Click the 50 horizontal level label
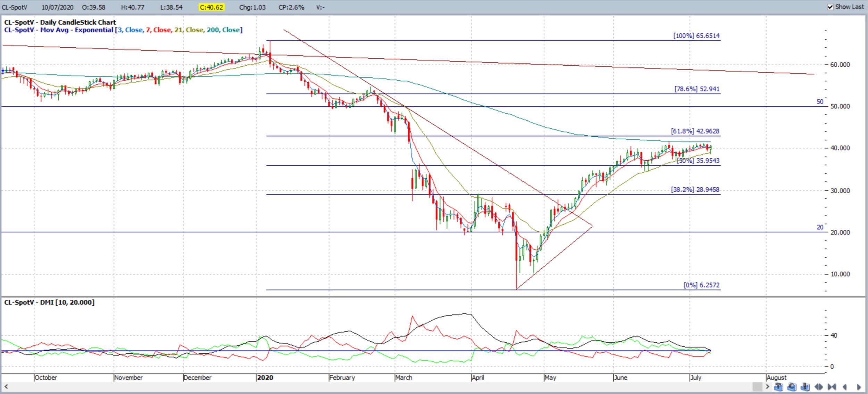Viewport: 868px width, 394px height. (820, 102)
